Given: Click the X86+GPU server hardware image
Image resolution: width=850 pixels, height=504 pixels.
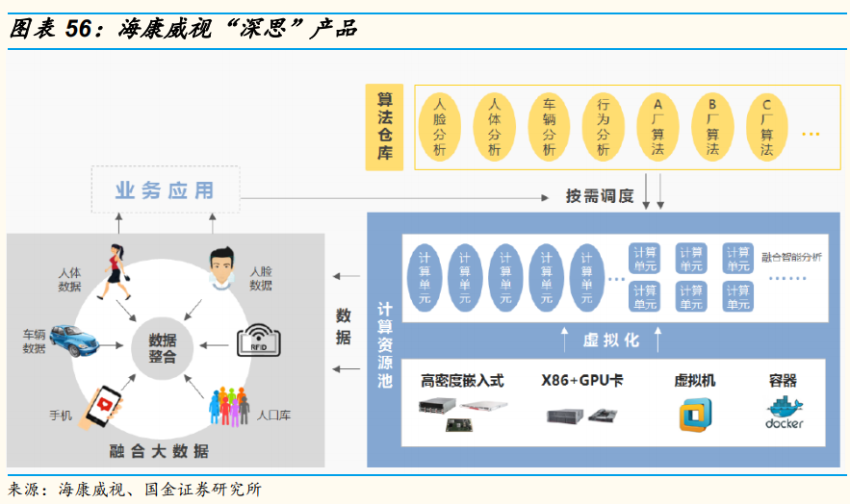Looking at the screenshot, I should (581, 416).
